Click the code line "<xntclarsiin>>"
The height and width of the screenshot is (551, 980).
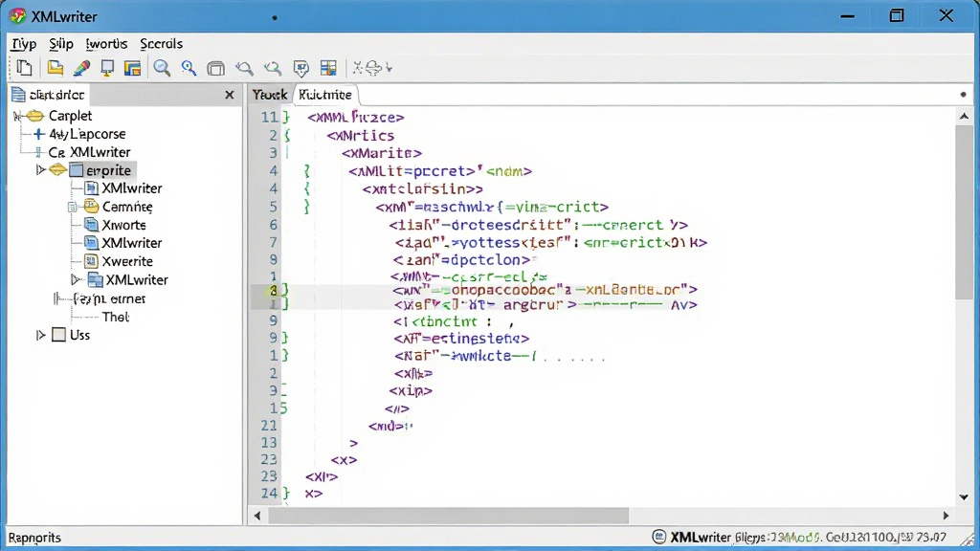[422, 189]
